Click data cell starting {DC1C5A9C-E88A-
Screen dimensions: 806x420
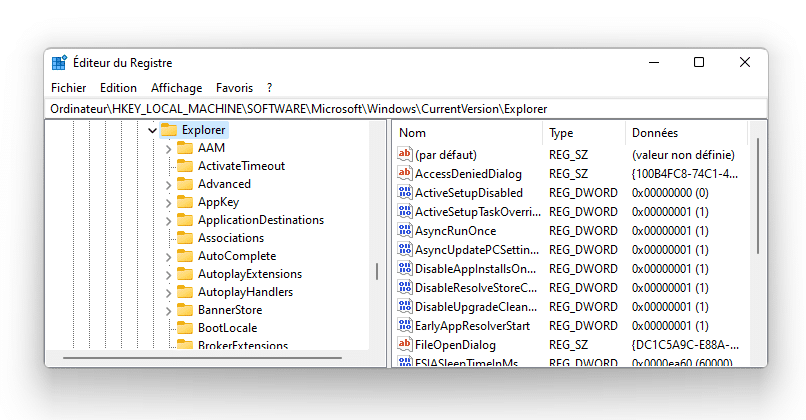point(685,345)
